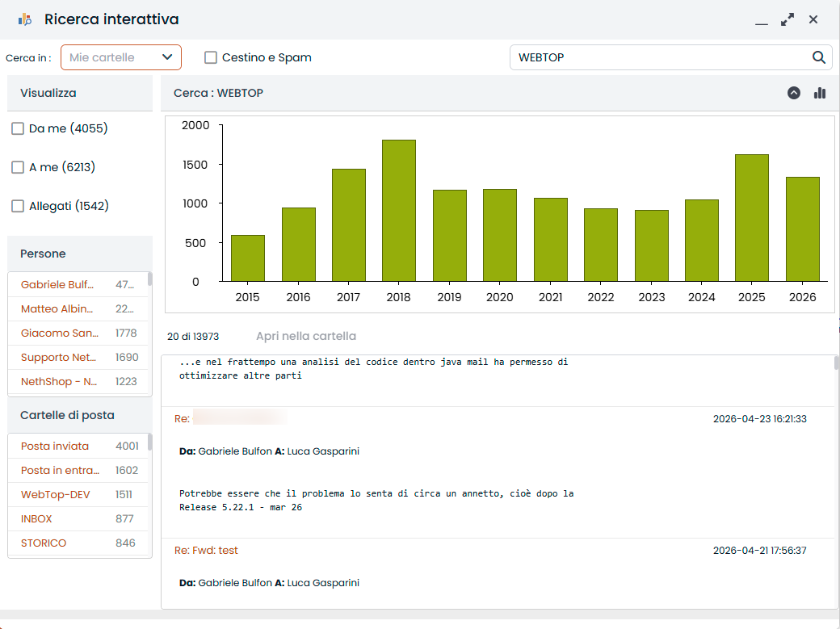
Task: Click the Persone list scrollbar
Action: click(x=149, y=279)
